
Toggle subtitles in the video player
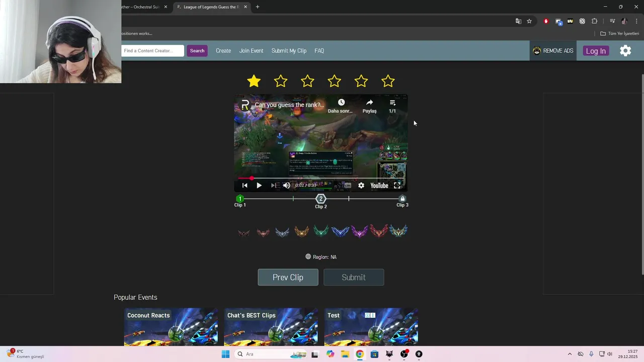[x=348, y=186]
